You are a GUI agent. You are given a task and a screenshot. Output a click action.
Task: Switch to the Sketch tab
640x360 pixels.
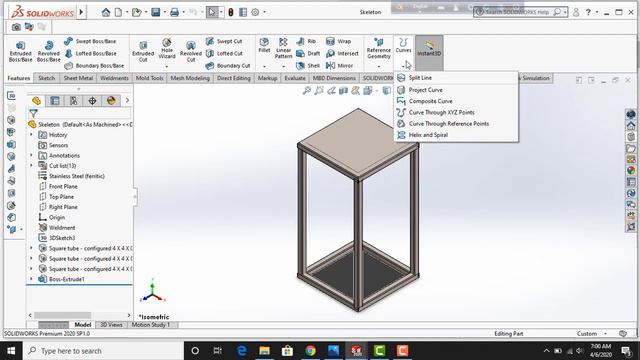47,78
